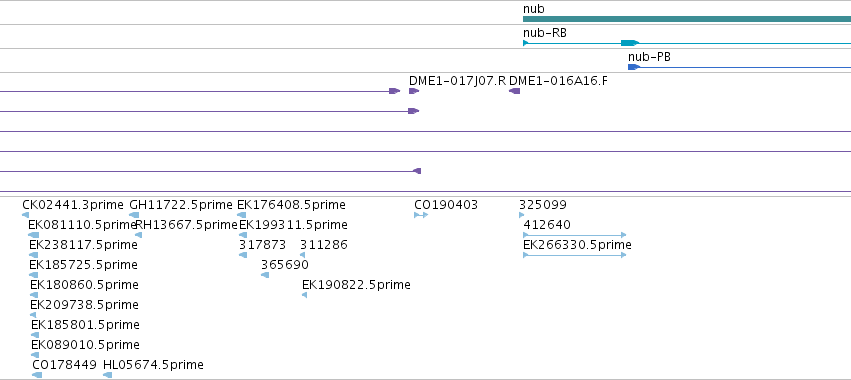Select the 325099 feature marker

click(x=522, y=215)
